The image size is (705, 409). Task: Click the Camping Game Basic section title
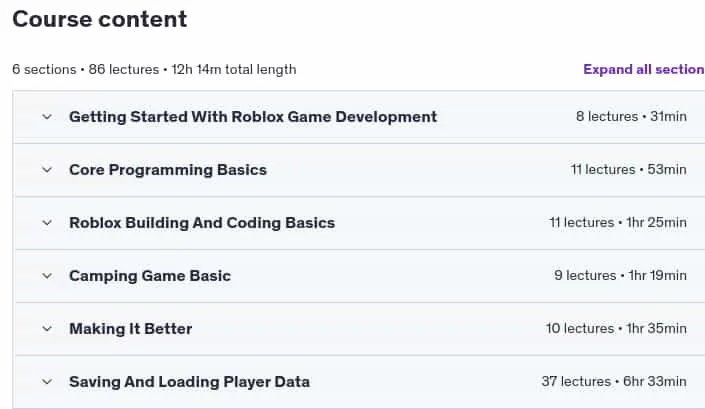point(150,276)
